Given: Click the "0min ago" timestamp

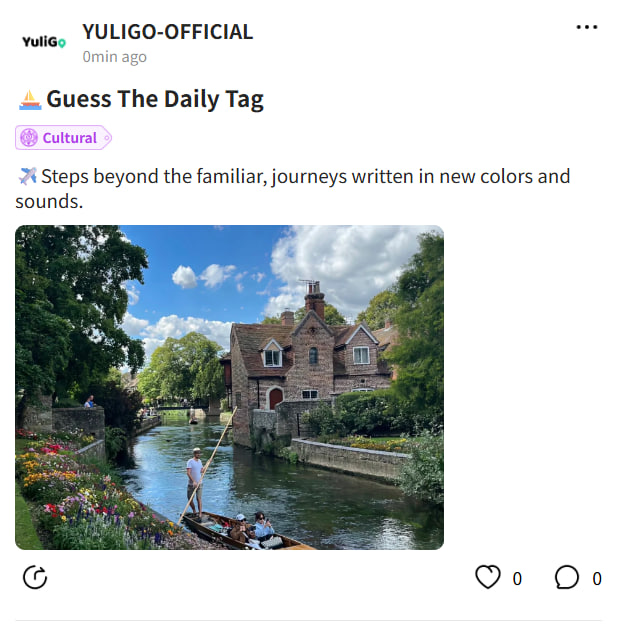Looking at the screenshot, I should click(115, 57).
